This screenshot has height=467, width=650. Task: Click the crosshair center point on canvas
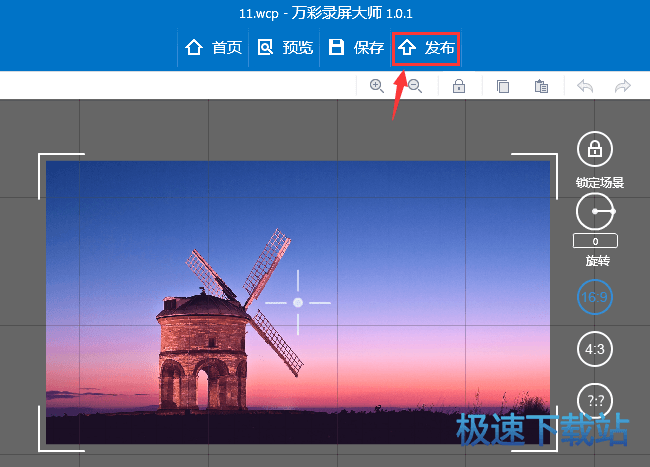click(x=298, y=302)
